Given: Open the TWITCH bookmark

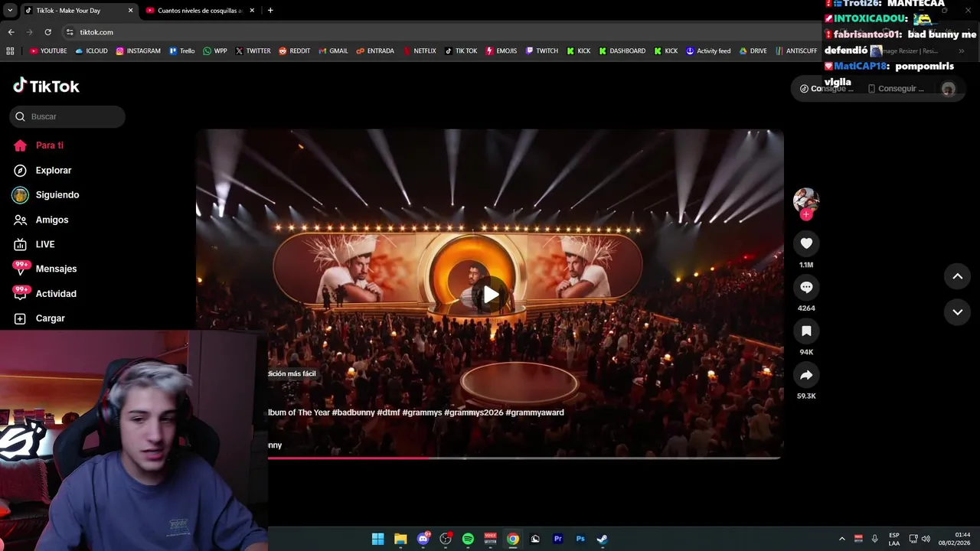Looking at the screenshot, I should point(541,51).
